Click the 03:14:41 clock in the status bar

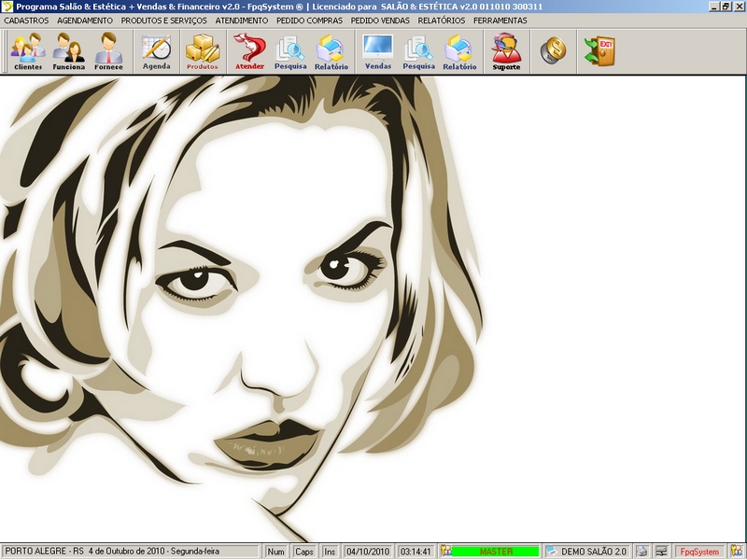coord(416,552)
